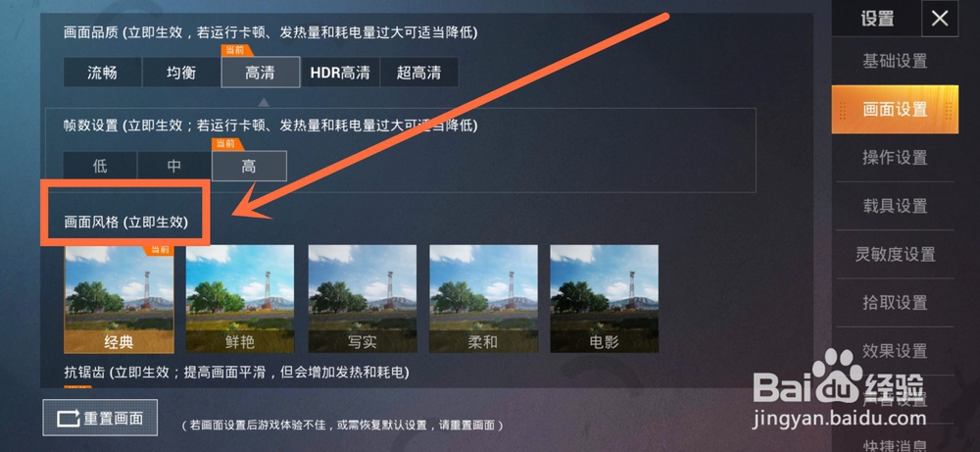Pick the 经典 style thumbnail

tap(119, 299)
